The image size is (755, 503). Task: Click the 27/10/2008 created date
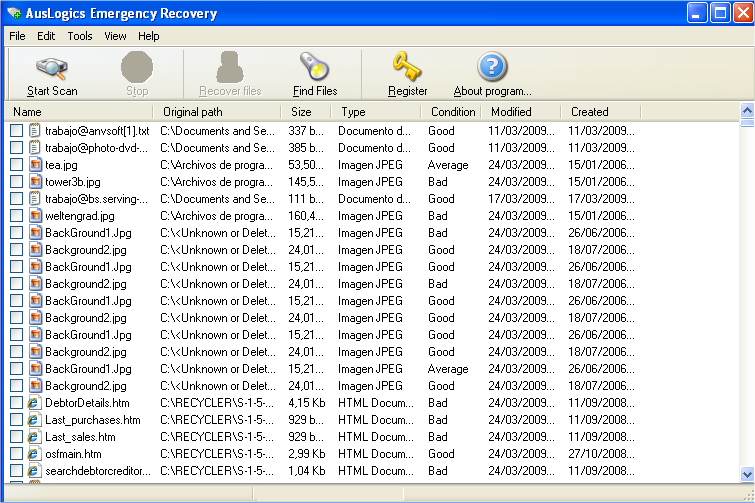(x=601, y=454)
